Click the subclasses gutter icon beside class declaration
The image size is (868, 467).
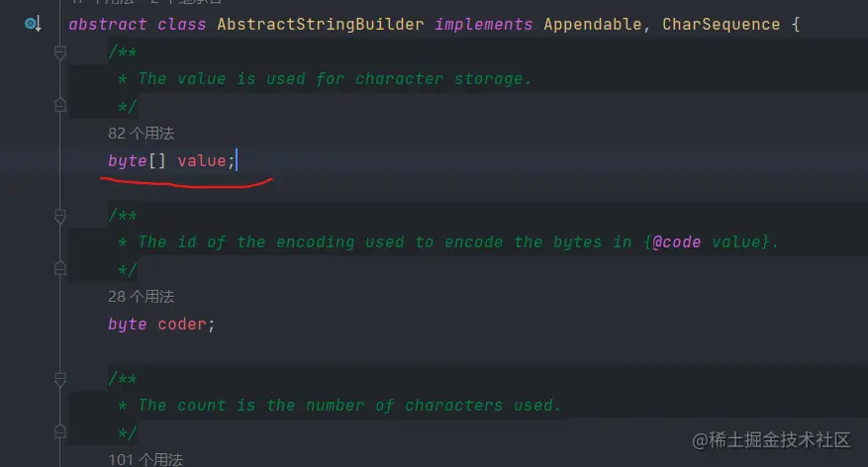tap(33, 24)
